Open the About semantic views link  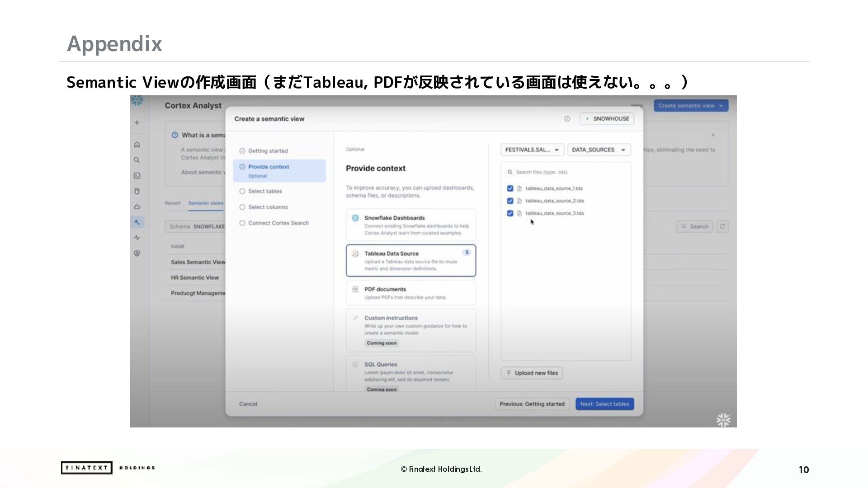(x=203, y=172)
